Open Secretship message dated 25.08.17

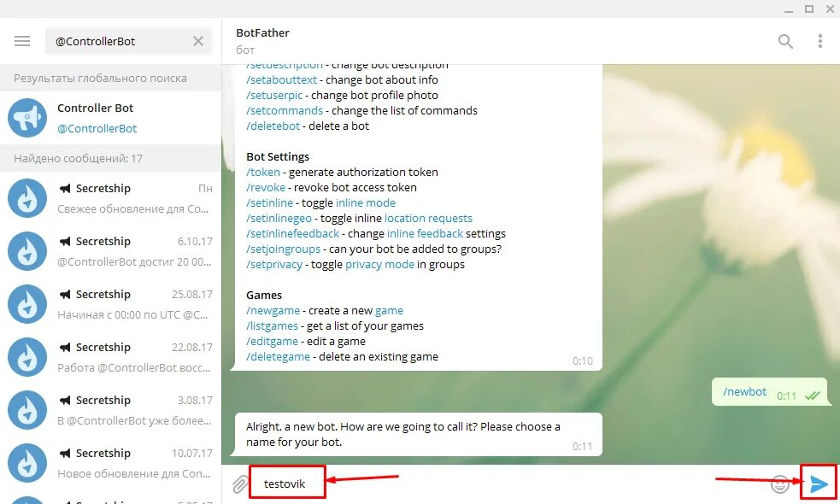click(x=110, y=304)
